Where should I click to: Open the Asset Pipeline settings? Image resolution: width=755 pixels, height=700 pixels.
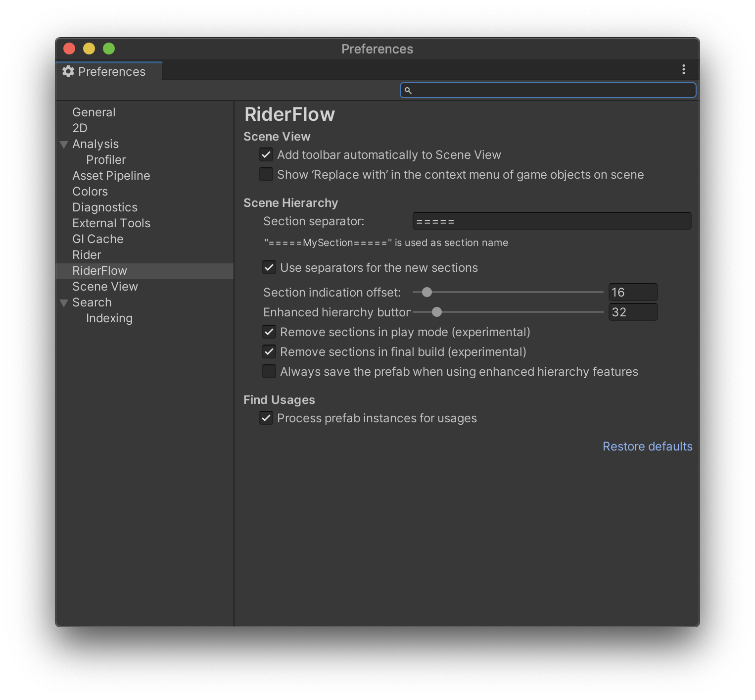[x=111, y=176]
